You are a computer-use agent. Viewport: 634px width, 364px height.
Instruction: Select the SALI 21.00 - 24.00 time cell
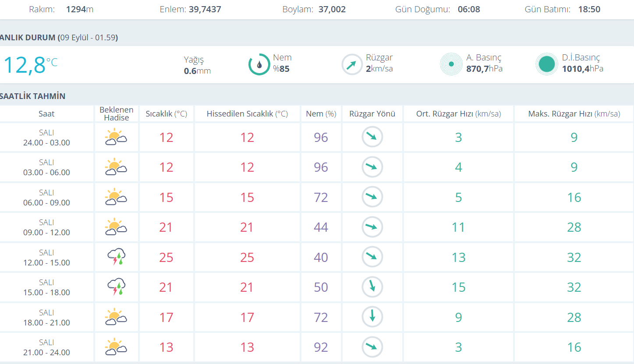click(x=46, y=347)
